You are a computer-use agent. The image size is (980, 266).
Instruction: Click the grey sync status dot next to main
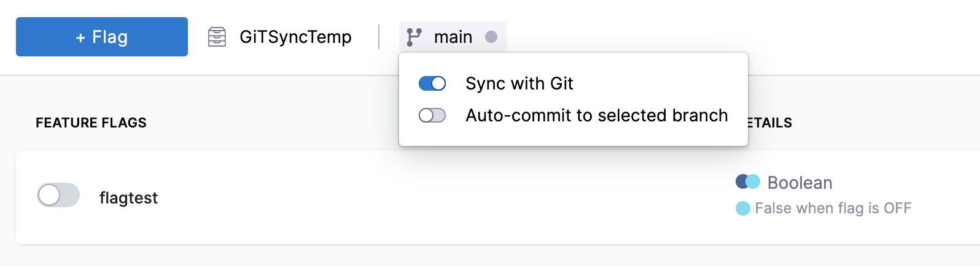(491, 37)
